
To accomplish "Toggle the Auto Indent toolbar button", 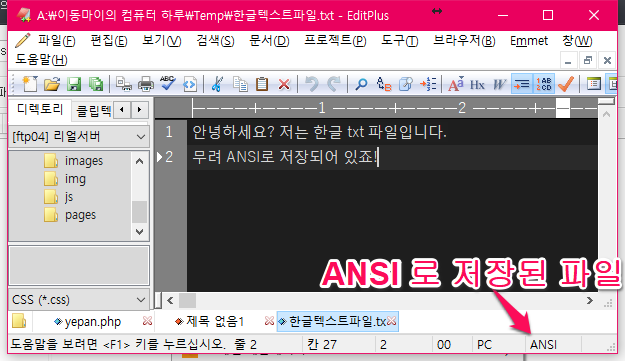I will (x=521, y=84).
